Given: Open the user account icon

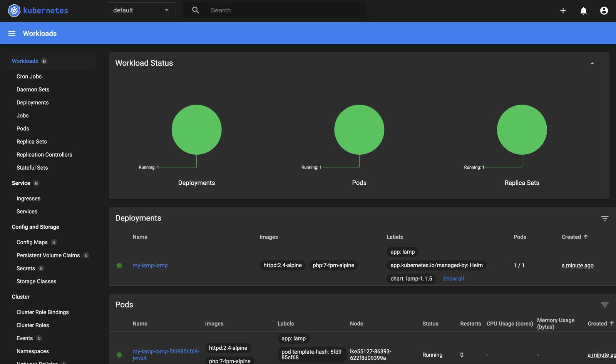Looking at the screenshot, I should point(604,11).
